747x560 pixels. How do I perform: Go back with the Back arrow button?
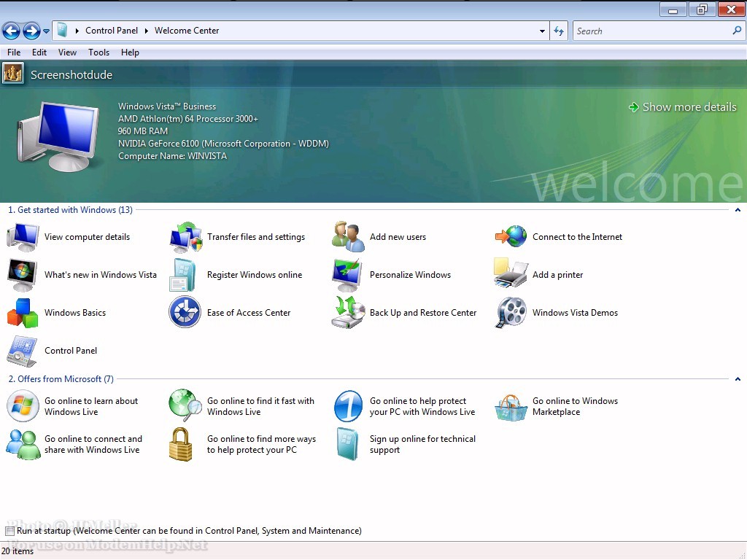[x=12, y=31]
